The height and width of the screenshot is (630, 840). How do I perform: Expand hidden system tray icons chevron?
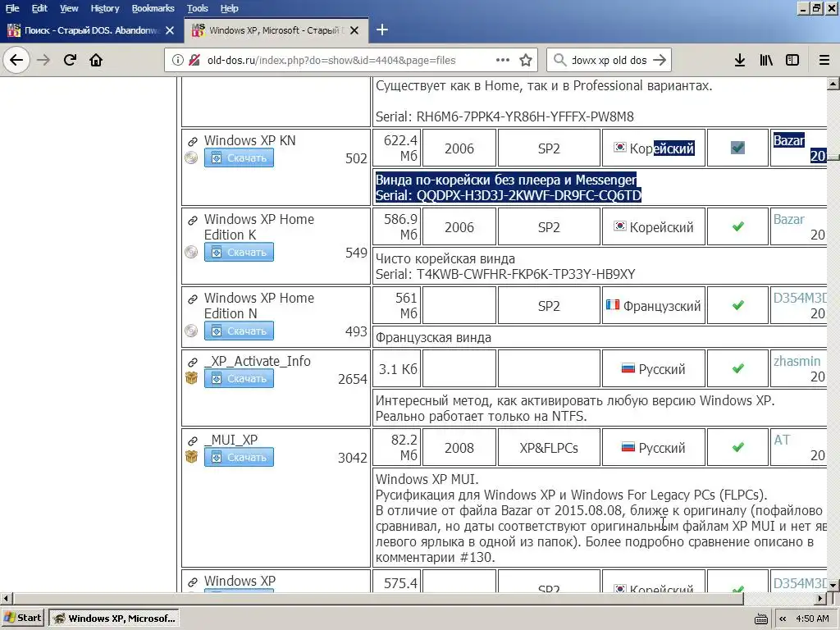click(x=783, y=619)
